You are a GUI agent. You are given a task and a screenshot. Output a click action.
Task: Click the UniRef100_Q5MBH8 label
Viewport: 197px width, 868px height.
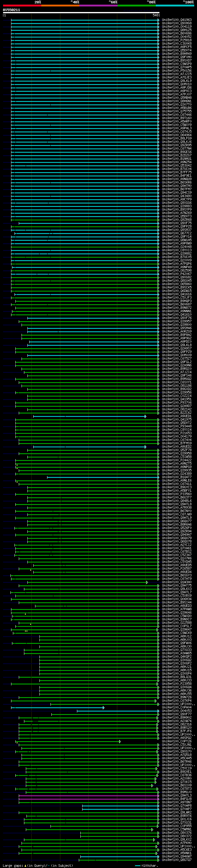pos(177,98)
